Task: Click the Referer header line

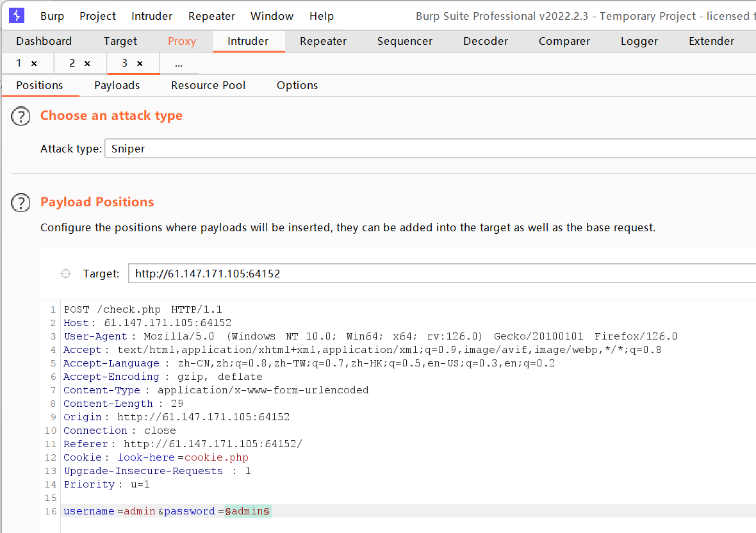Action: 183,445
